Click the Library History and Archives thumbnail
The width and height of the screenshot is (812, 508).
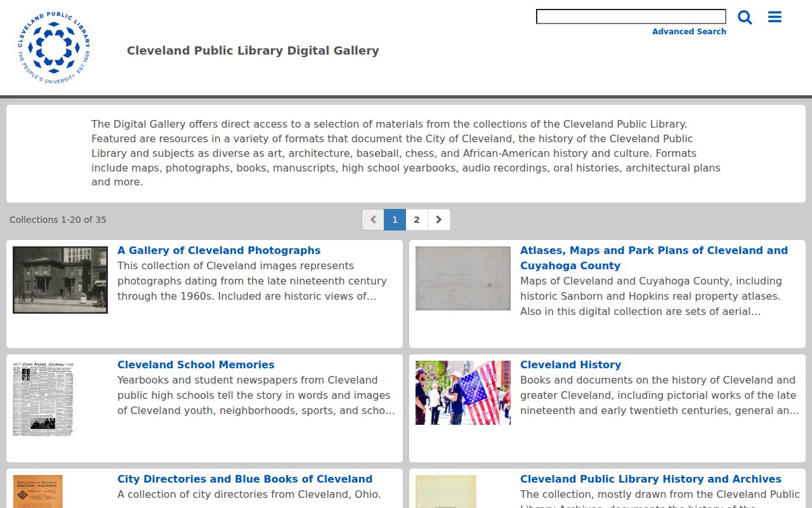(x=446, y=491)
